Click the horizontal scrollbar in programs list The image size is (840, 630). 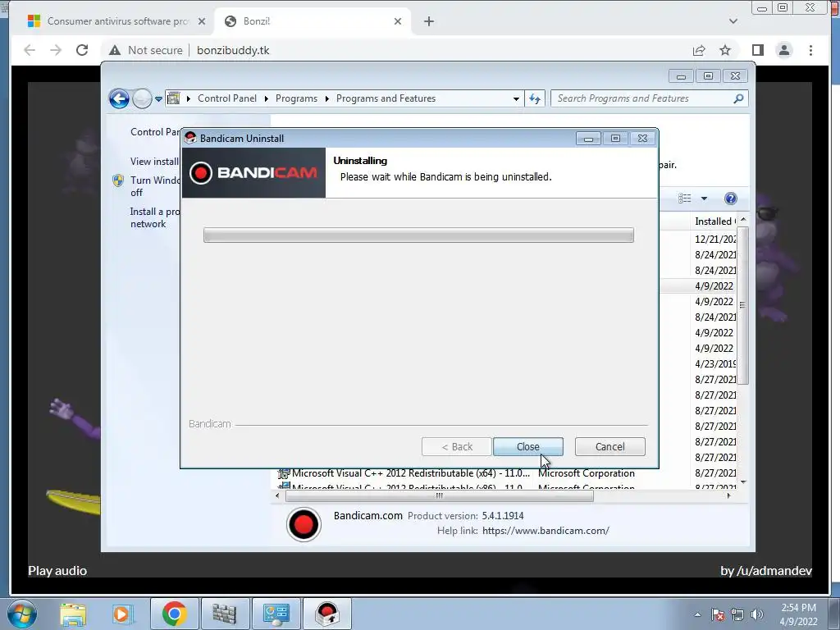pyautogui.click(x=440, y=496)
